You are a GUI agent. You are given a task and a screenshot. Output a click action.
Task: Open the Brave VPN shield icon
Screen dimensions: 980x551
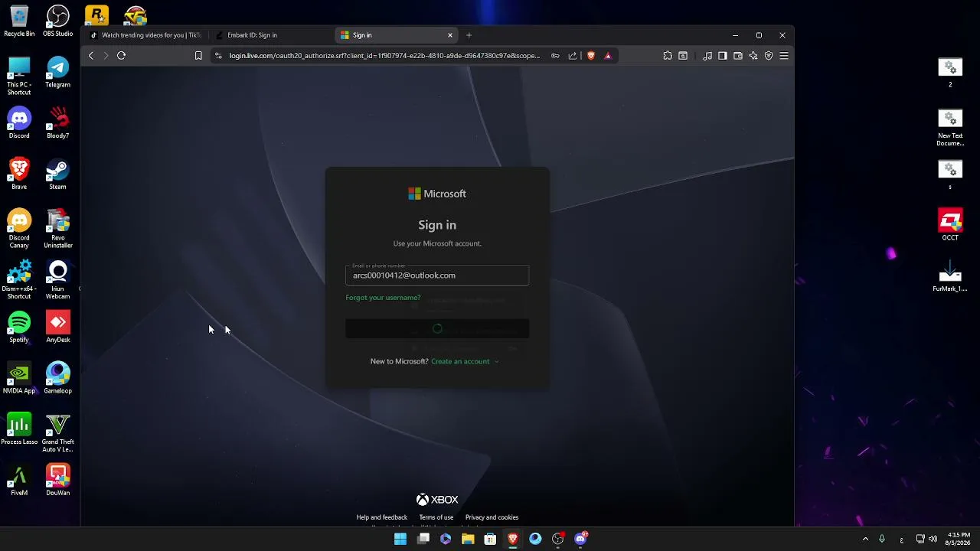point(769,56)
